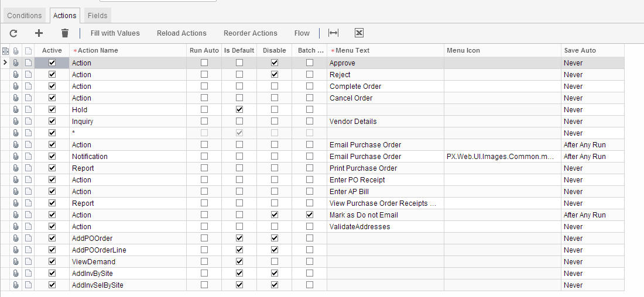Image resolution: width=644 pixels, height=297 pixels.
Task: Click Reorder Actions button
Action: pyautogui.click(x=251, y=33)
